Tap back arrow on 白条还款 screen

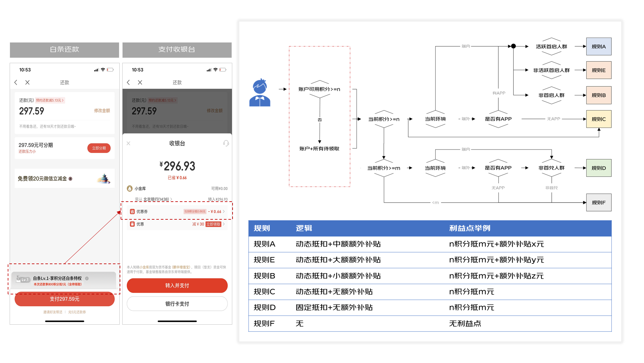point(16,82)
